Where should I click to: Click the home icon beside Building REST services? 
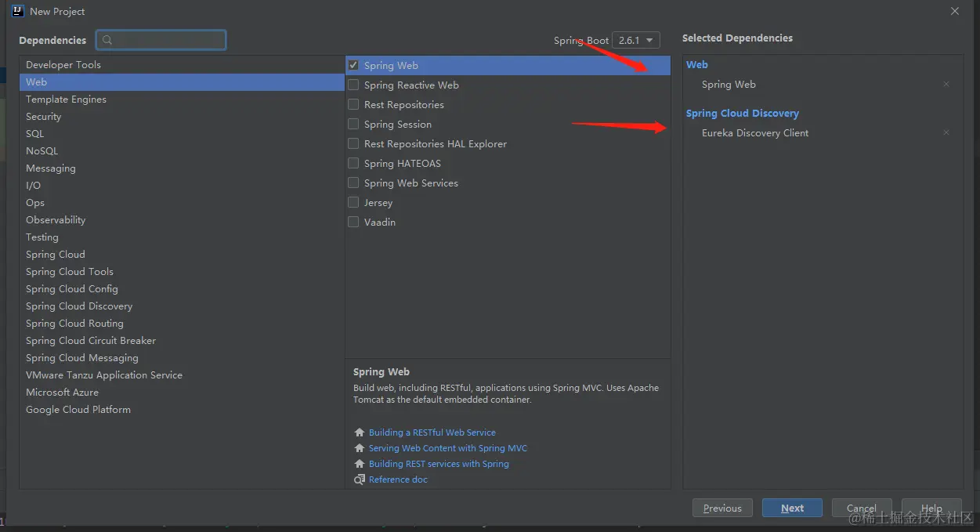[360, 464]
